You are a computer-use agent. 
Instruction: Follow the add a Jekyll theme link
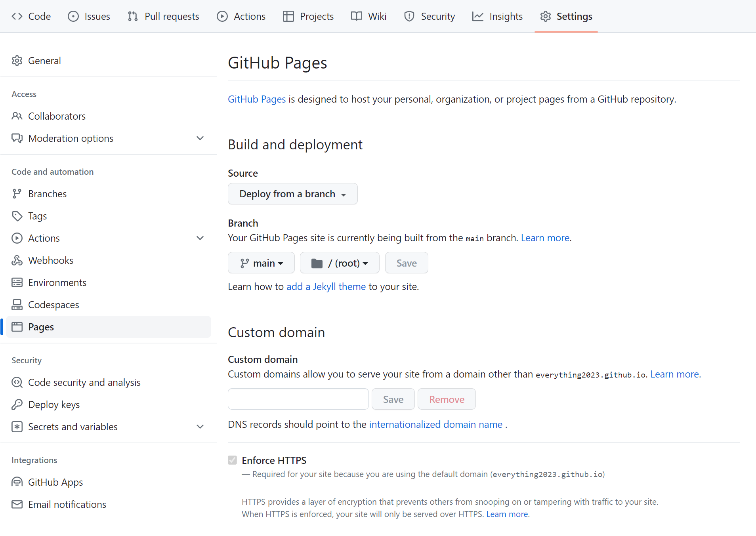326,286
